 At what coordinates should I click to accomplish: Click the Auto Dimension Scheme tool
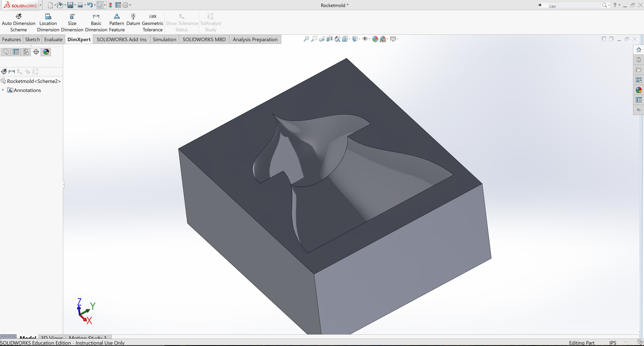(x=18, y=23)
